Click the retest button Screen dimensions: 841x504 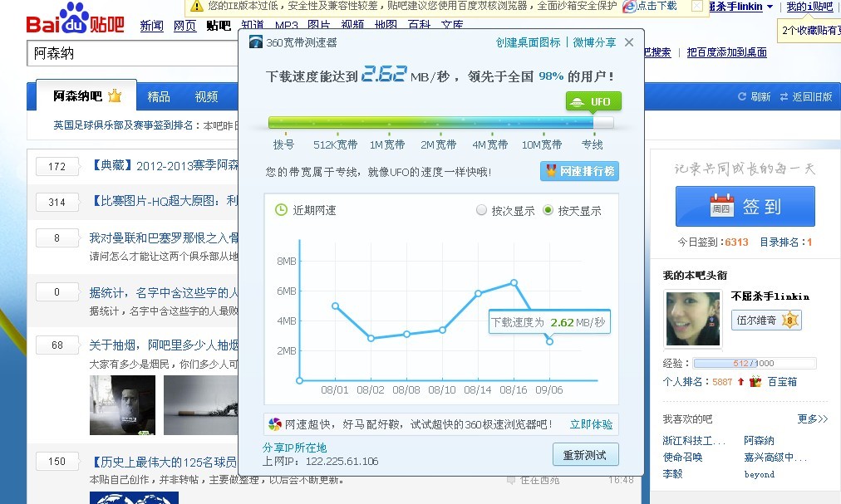[585, 455]
